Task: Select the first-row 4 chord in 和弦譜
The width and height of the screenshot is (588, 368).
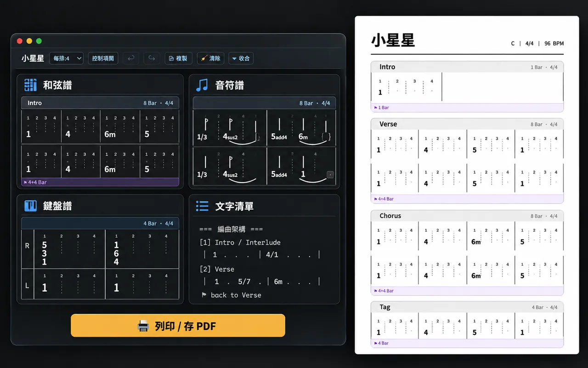Action: tap(68, 134)
